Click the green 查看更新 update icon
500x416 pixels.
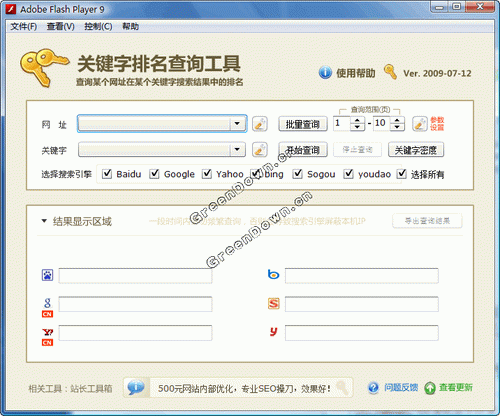(430, 388)
